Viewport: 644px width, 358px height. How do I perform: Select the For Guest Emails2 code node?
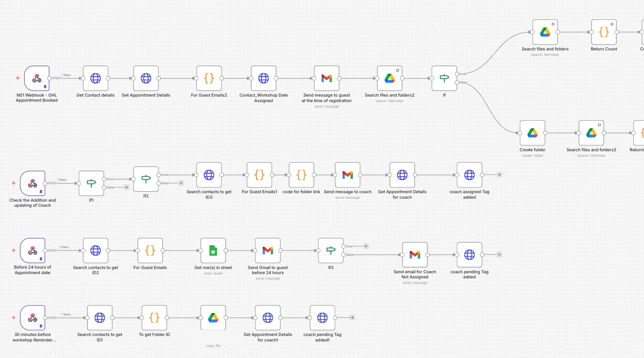pyautogui.click(x=209, y=78)
